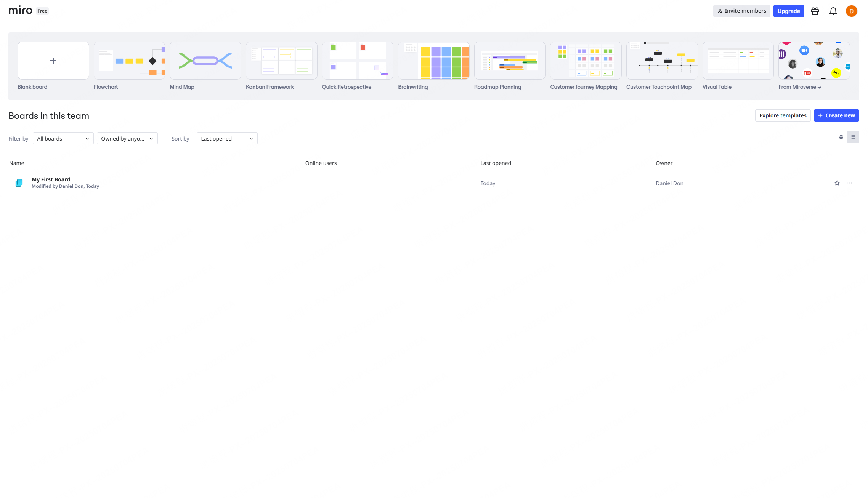Screen dimensions: 868x498
Task: Click the Create new button
Action: pos(836,115)
